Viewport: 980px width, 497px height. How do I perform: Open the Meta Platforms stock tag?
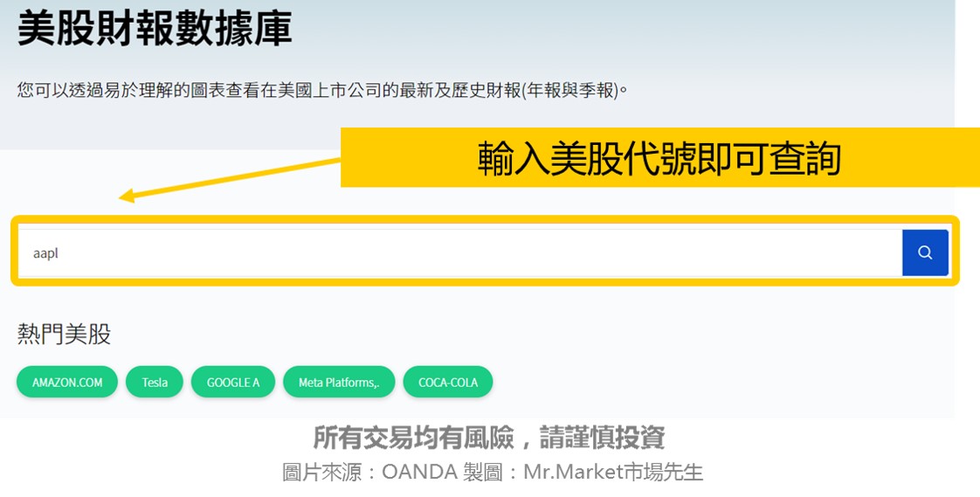pos(339,382)
